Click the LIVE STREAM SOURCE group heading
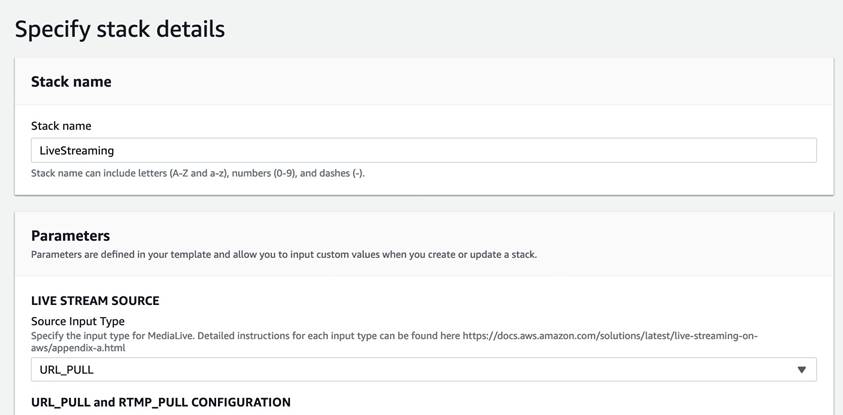 [x=95, y=300]
